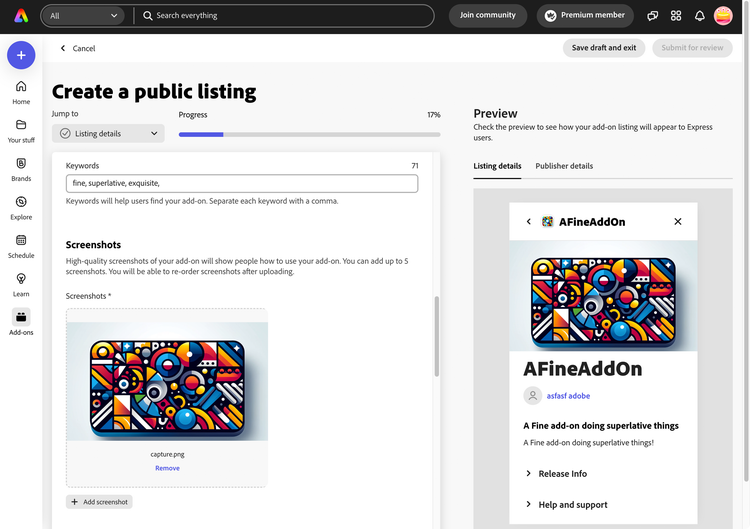Click the Search everything field

coord(285,16)
